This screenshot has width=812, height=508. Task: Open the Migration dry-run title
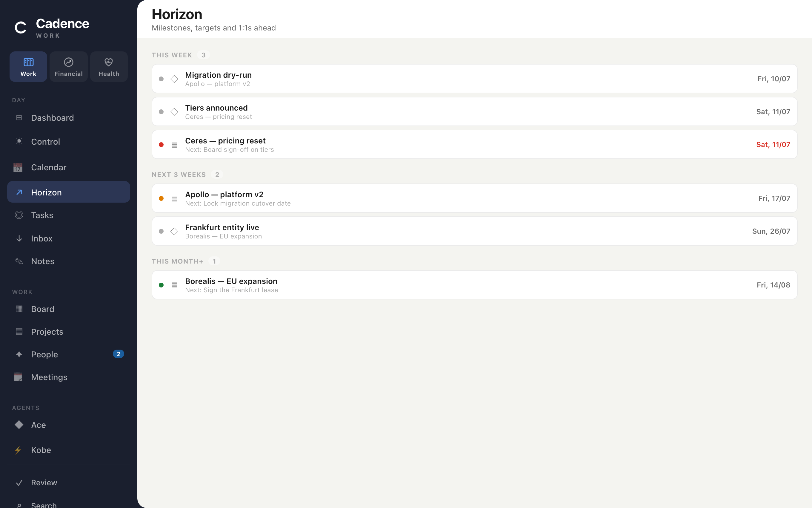219,75
